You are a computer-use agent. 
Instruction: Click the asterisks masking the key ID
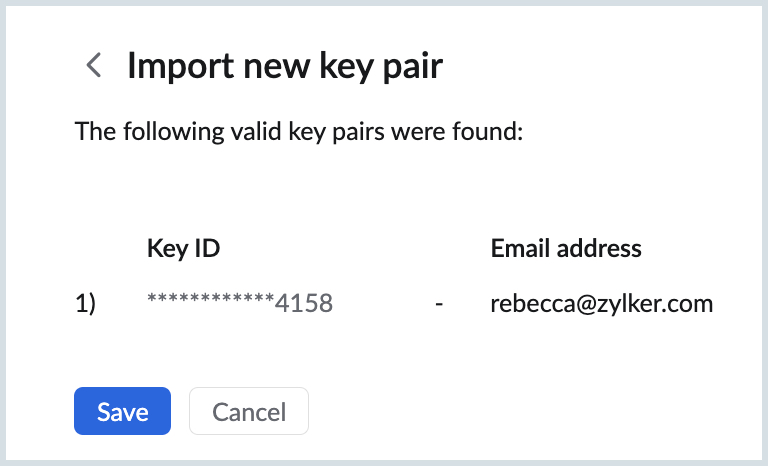pos(210,302)
